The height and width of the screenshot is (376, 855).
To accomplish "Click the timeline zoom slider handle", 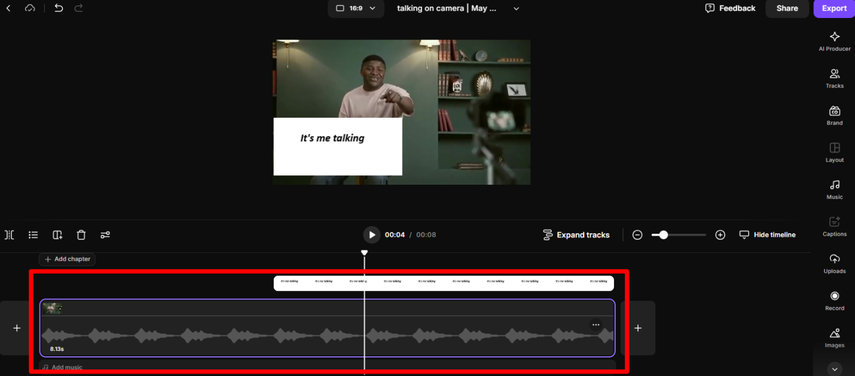I will (x=663, y=235).
